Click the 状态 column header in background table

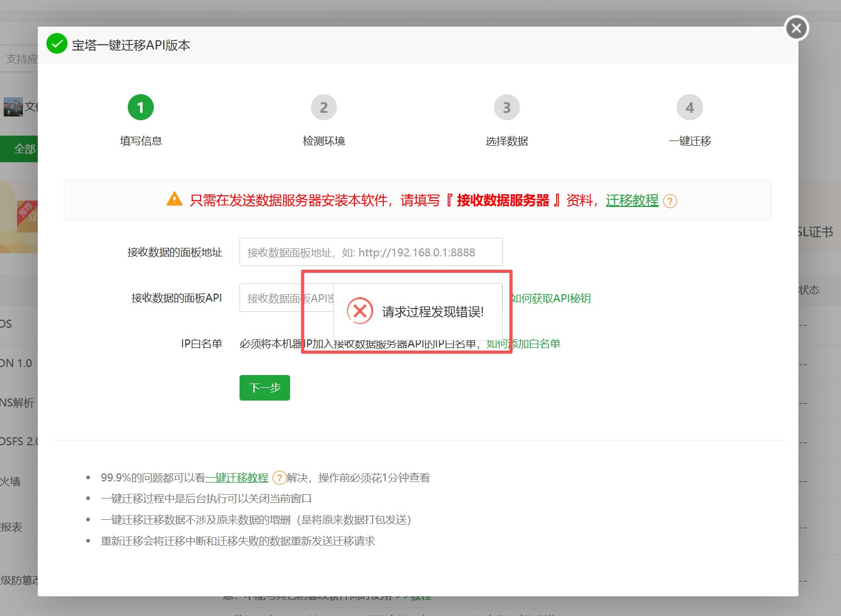(x=809, y=290)
